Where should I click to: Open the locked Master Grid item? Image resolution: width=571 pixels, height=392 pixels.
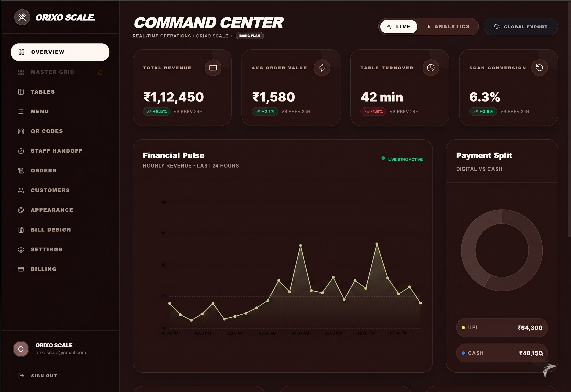coord(60,72)
